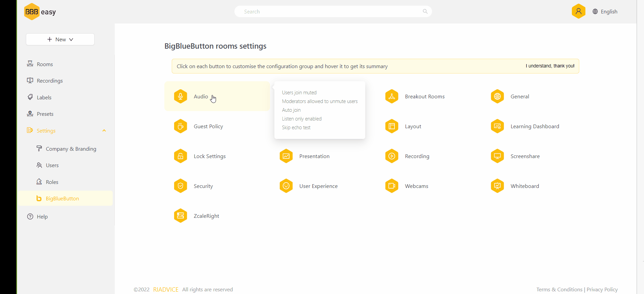Screen dimensions: 644x294
Task: Open the RIADVICE footer link
Action: coord(166,289)
